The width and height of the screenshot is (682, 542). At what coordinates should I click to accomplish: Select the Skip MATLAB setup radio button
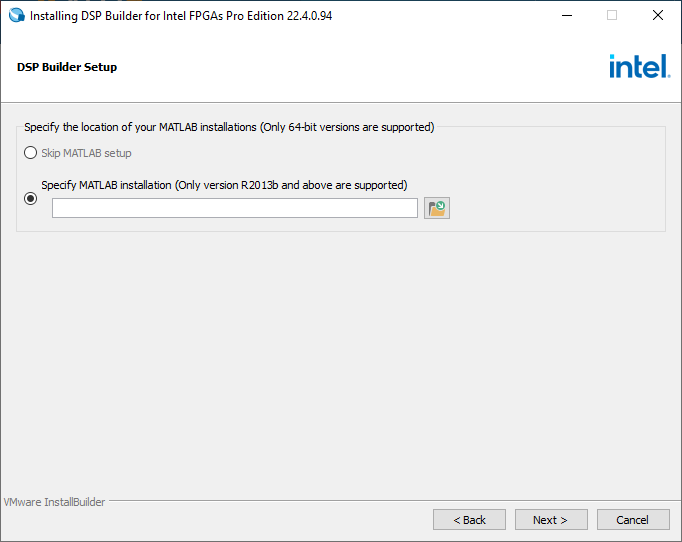tap(31, 153)
